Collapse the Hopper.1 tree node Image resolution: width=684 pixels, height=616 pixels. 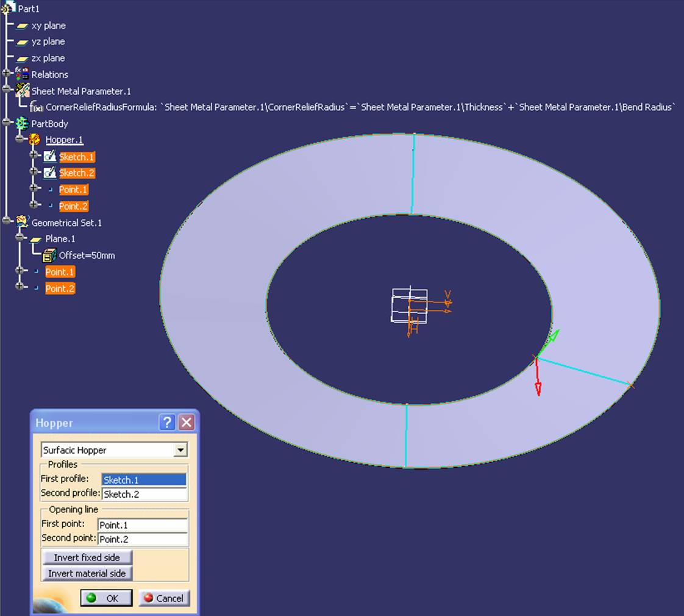pos(20,139)
